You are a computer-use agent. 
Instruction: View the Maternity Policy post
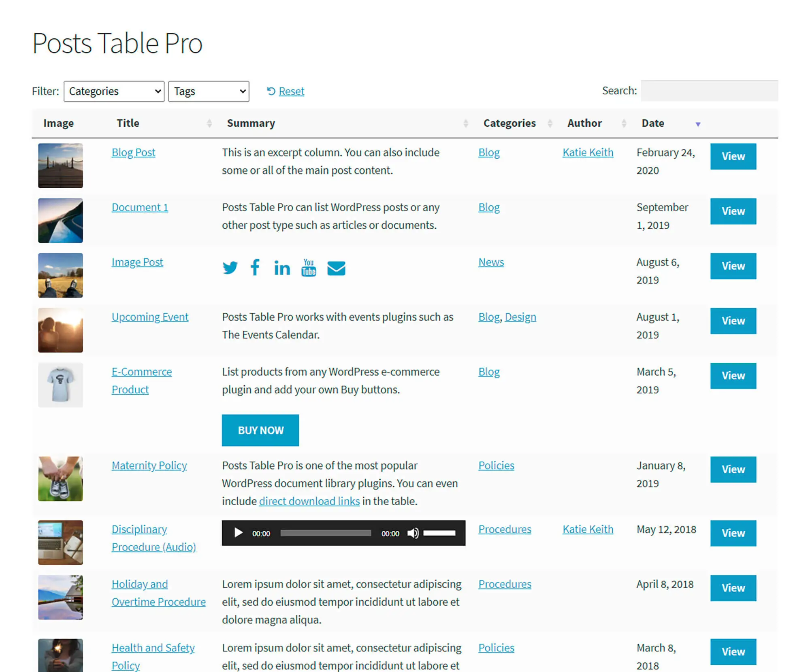733,469
